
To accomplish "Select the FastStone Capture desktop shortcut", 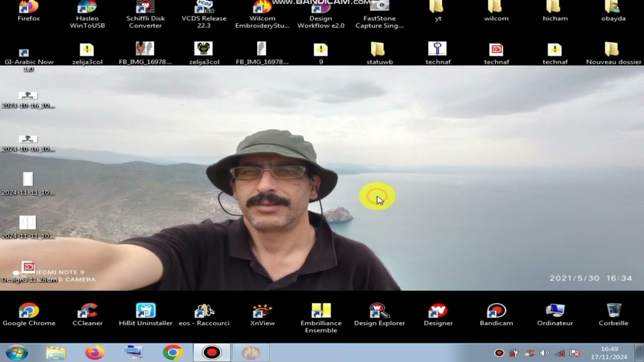I will 379,15.
